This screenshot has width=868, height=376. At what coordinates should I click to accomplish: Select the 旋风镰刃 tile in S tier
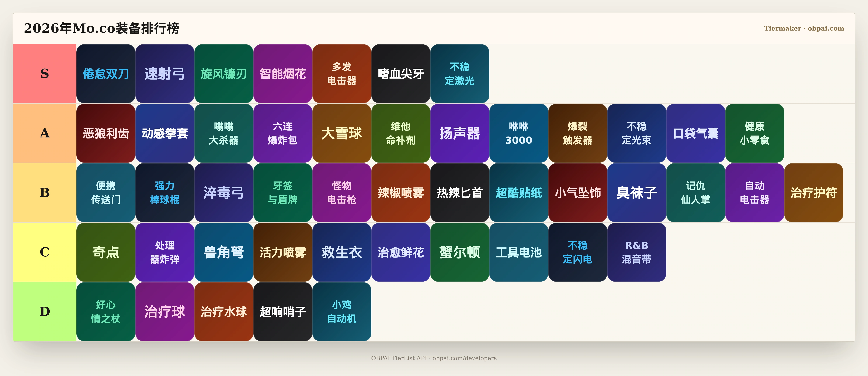pyautogui.click(x=224, y=74)
